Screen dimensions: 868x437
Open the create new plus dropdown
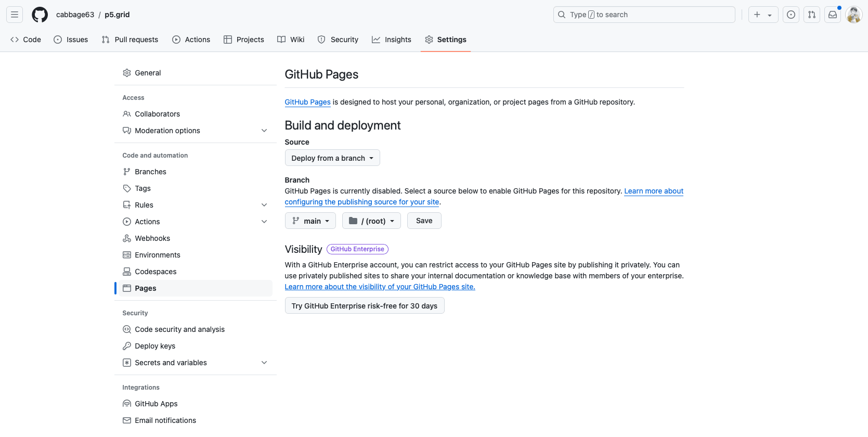(x=763, y=15)
